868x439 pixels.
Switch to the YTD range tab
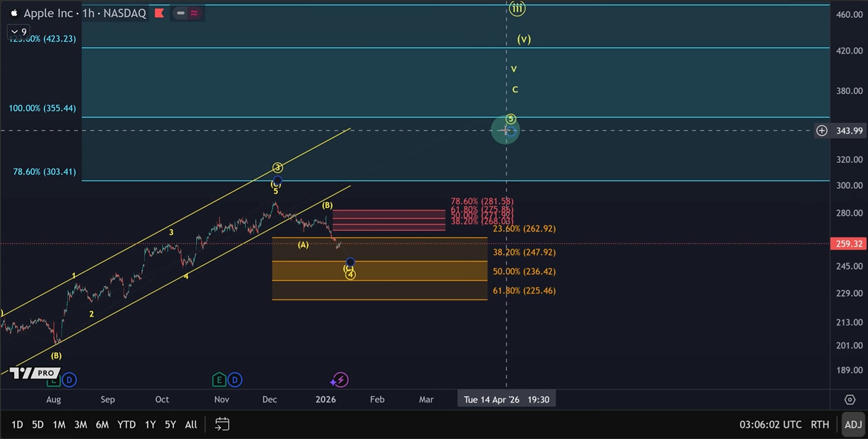[x=126, y=424]
